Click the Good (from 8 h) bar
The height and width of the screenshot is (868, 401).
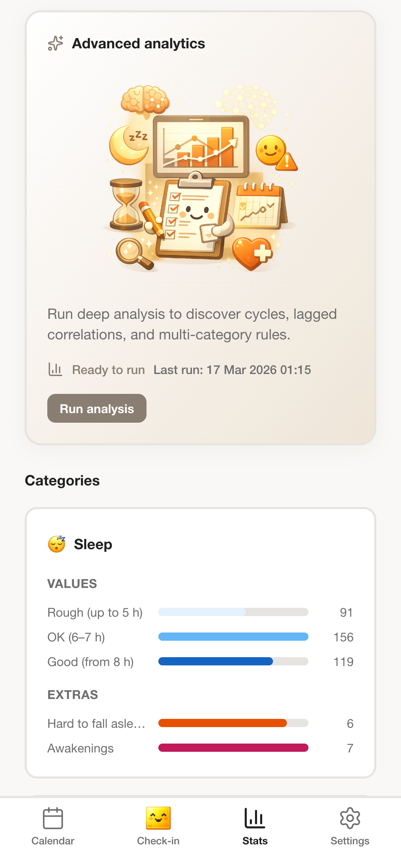coord(233,662)
